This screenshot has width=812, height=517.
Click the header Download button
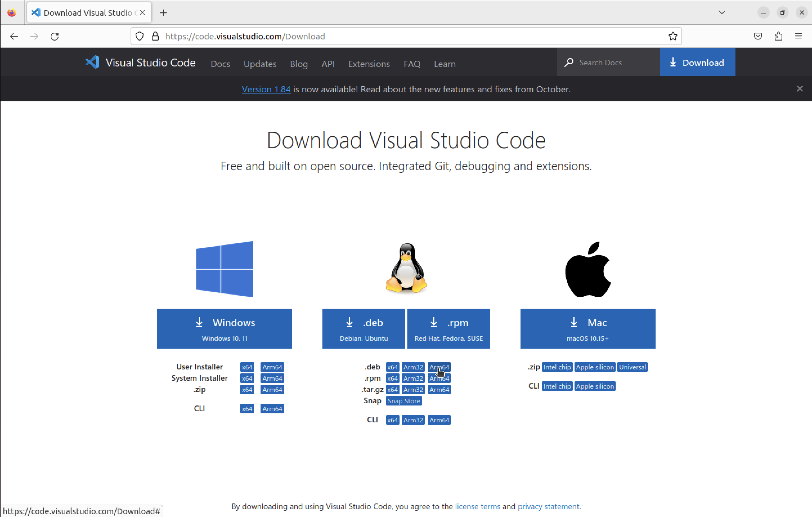[x=697, y=62]
